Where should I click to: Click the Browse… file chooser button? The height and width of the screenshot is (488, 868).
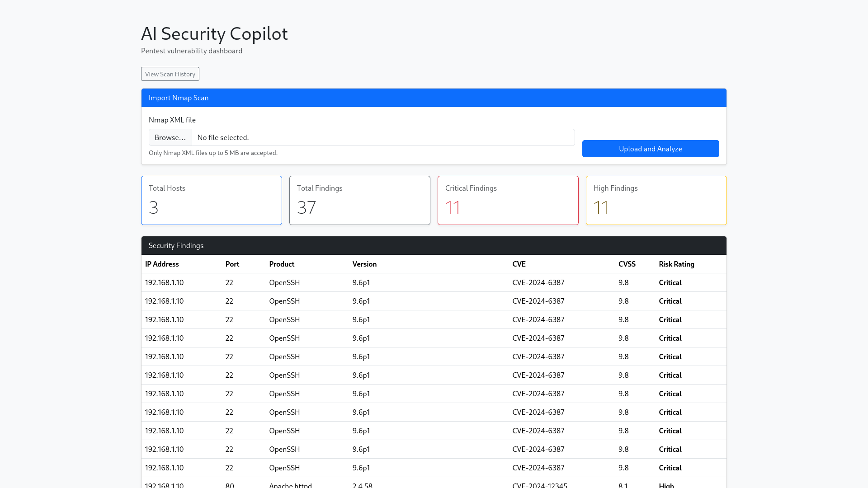click(170, 137)
